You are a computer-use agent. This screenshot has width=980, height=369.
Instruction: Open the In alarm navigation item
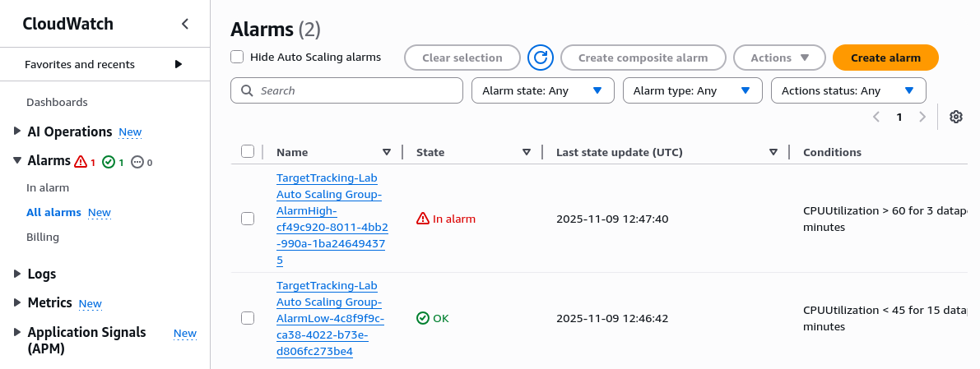(x=48, y=187)
